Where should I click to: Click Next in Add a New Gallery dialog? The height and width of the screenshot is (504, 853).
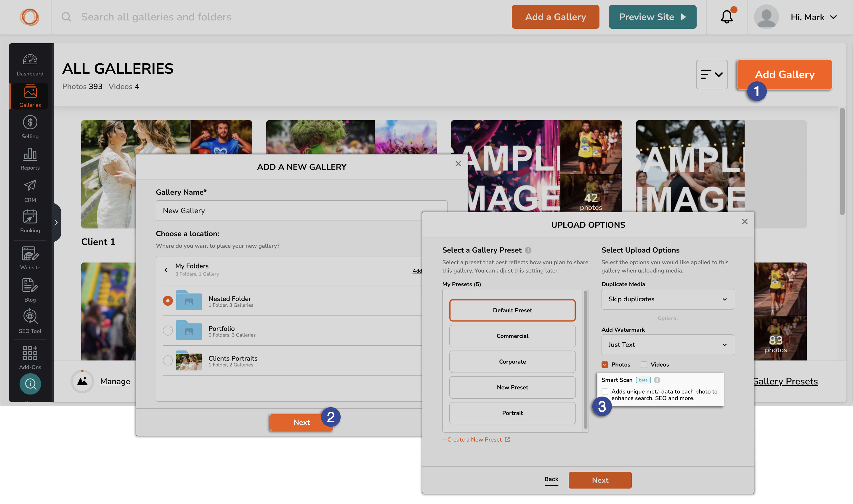tap(302, 423)
